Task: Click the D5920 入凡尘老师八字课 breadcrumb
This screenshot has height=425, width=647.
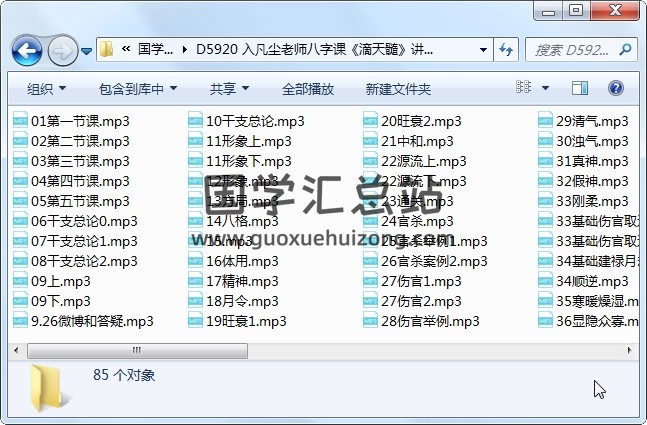Action: click(x=314, y=50)
